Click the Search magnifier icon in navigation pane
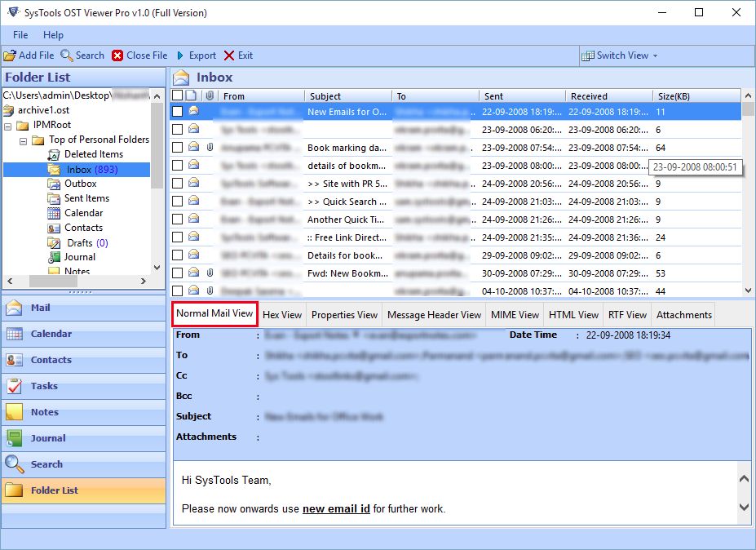This screenshot has width=756, height=550. 14,464
